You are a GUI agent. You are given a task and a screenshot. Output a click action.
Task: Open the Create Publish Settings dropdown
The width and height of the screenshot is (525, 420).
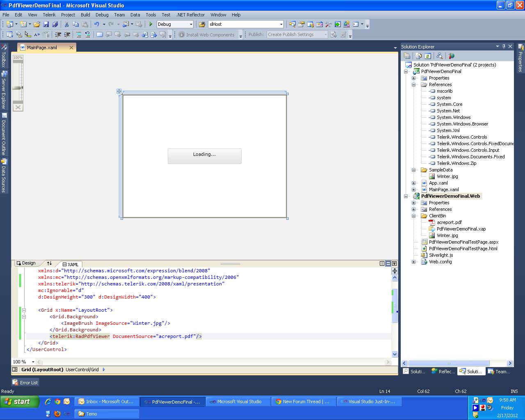(x=325, y=35)
